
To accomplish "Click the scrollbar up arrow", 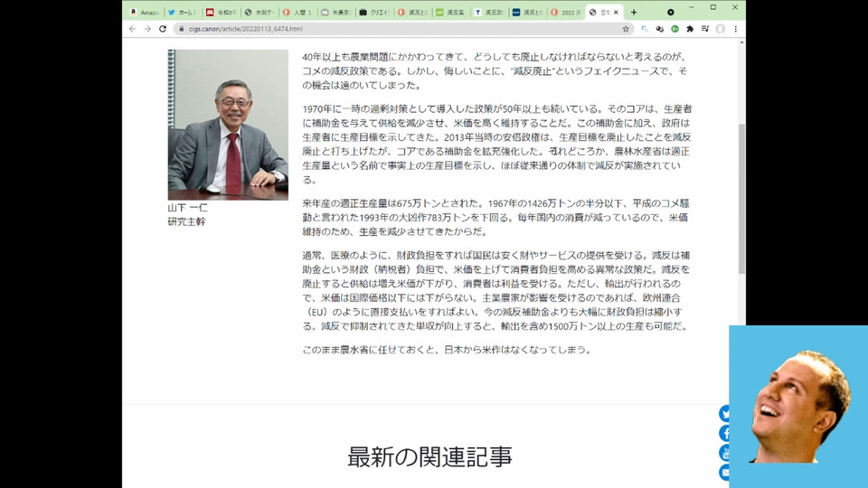I will pyautogui.click(x=741, y=42).
